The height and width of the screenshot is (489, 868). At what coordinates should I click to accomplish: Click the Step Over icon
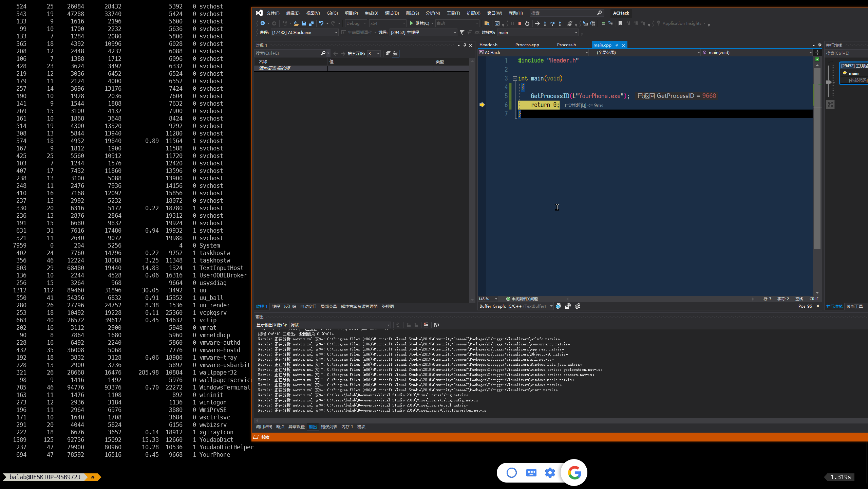[552, 23]
